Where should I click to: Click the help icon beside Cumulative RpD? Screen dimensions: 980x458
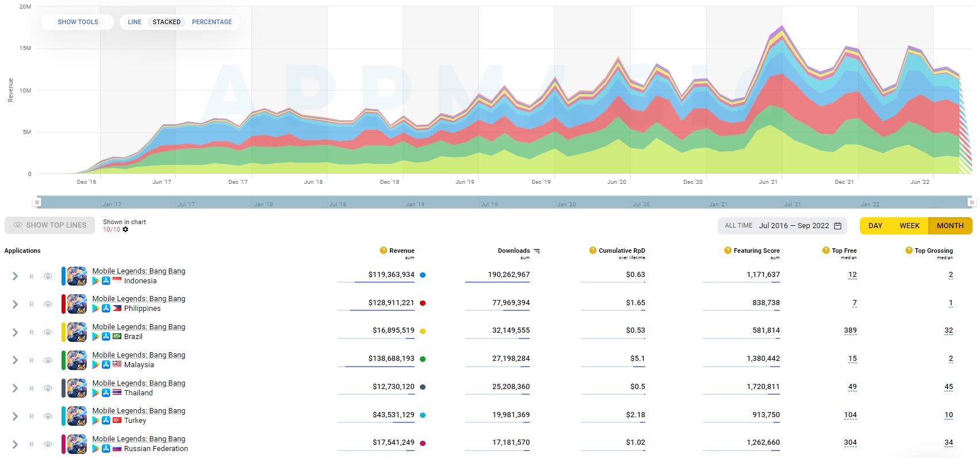pyautogui.click(x=593, y=251)
